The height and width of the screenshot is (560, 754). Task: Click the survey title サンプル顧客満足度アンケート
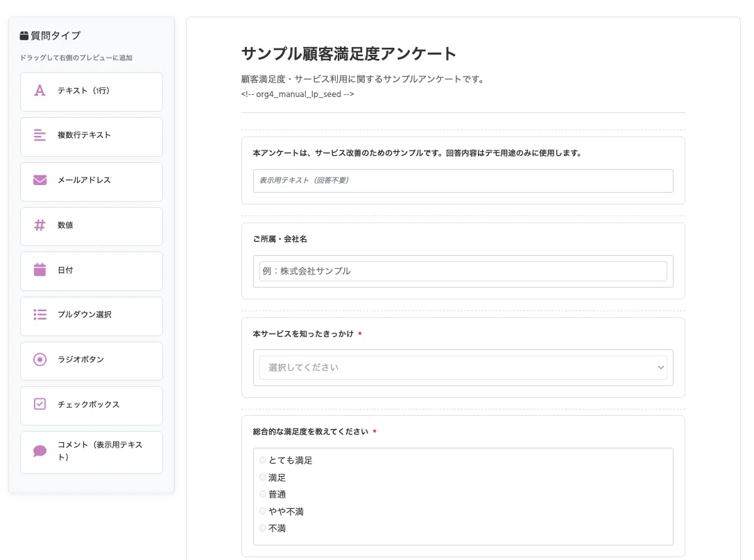click(349, 53)
